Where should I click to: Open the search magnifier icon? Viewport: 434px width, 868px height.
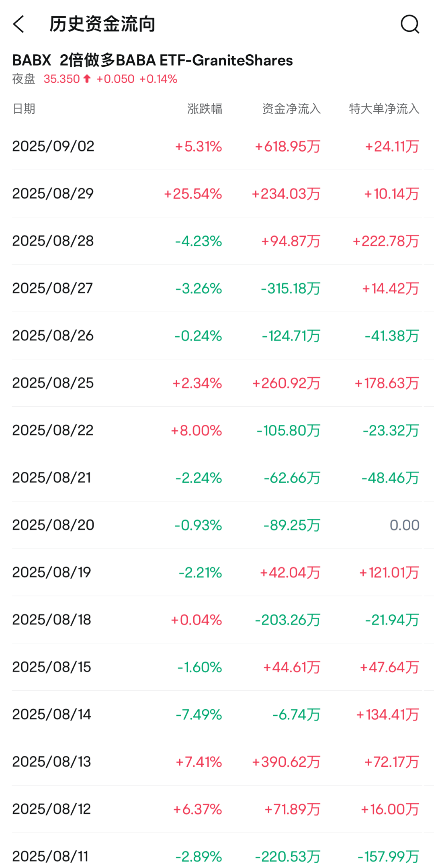point(409,25)
